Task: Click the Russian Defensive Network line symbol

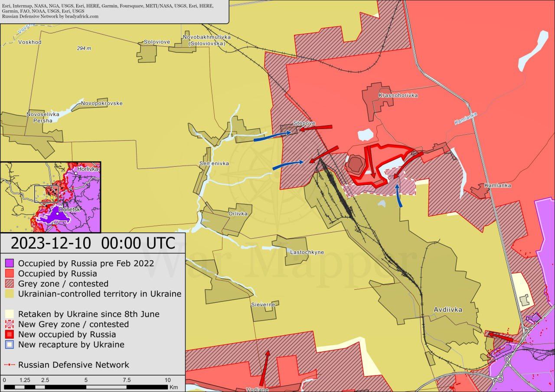Action: [x=9, y=365]
